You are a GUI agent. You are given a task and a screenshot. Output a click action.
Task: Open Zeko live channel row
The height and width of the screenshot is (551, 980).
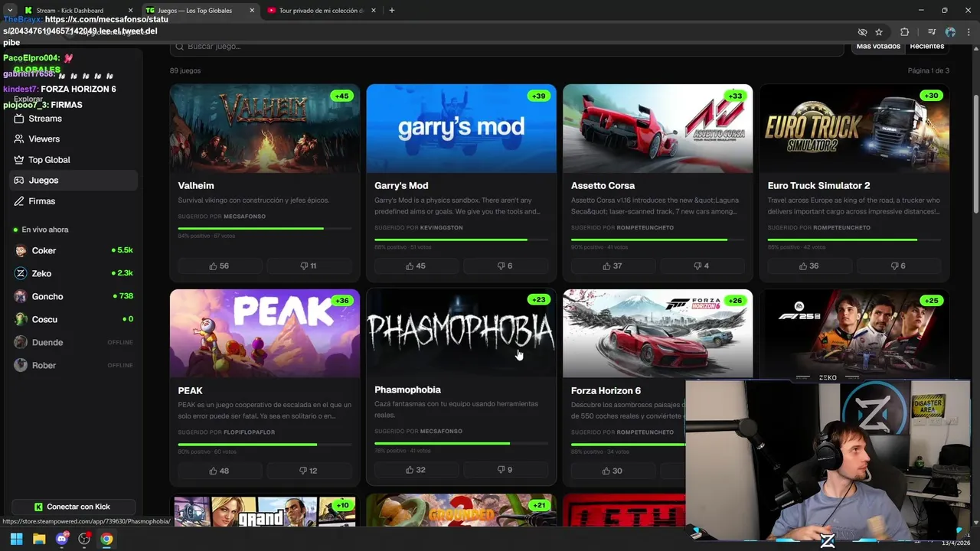click(x=73, y=273)
